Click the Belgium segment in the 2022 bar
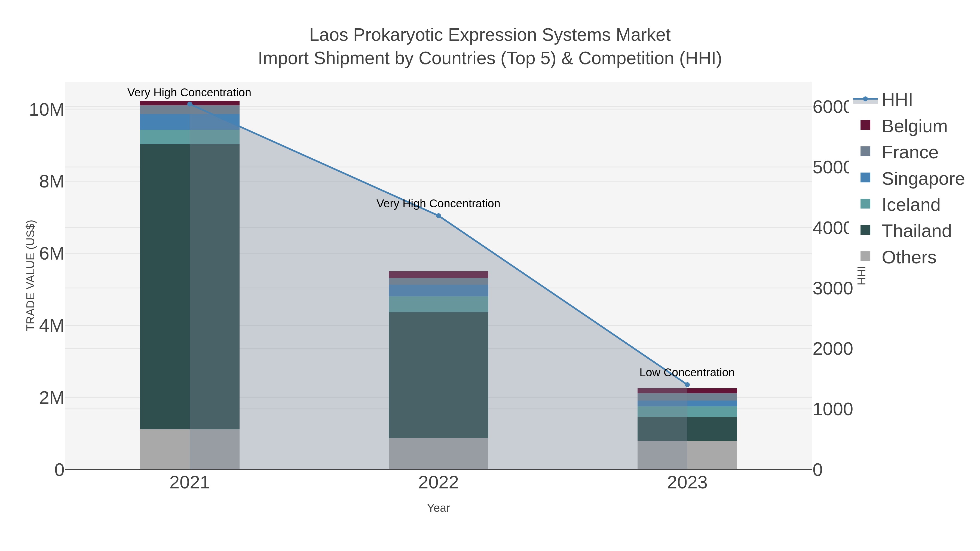Viewport: 980px width, 551px height. 438,275
